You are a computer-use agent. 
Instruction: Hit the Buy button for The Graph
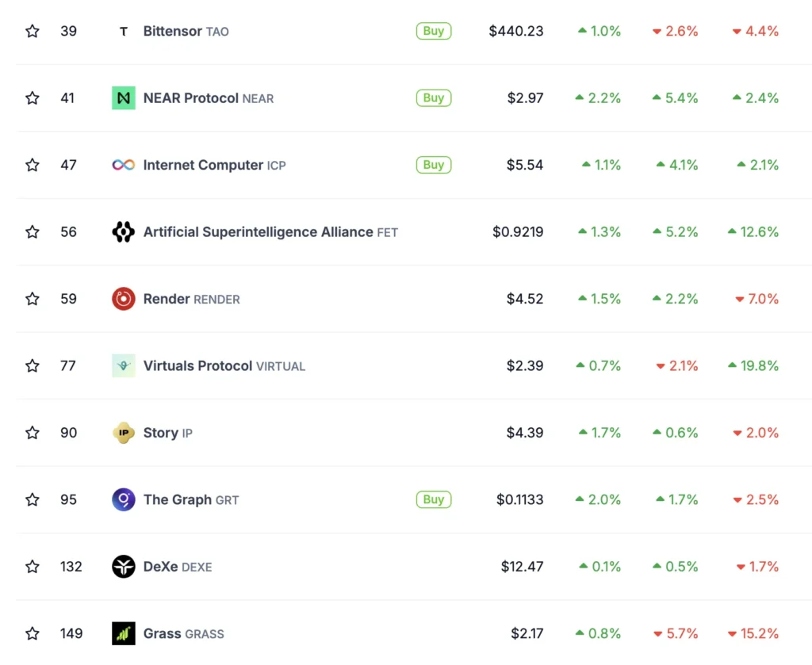(433, 499)
